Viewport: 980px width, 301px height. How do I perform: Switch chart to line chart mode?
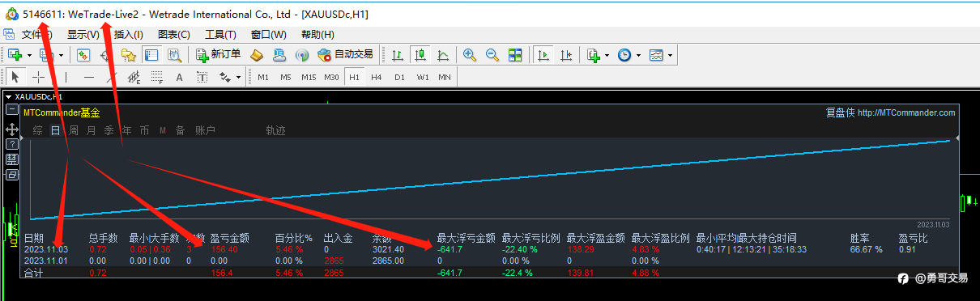(443, 55)
